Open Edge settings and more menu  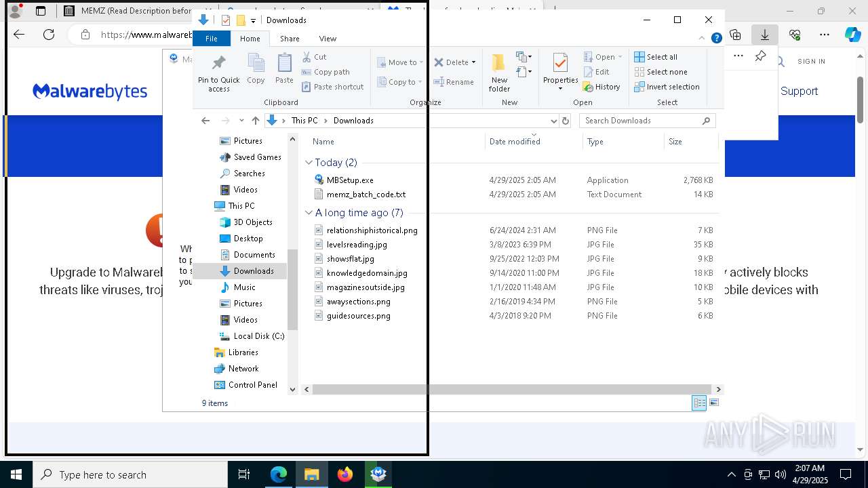(825, 35)
